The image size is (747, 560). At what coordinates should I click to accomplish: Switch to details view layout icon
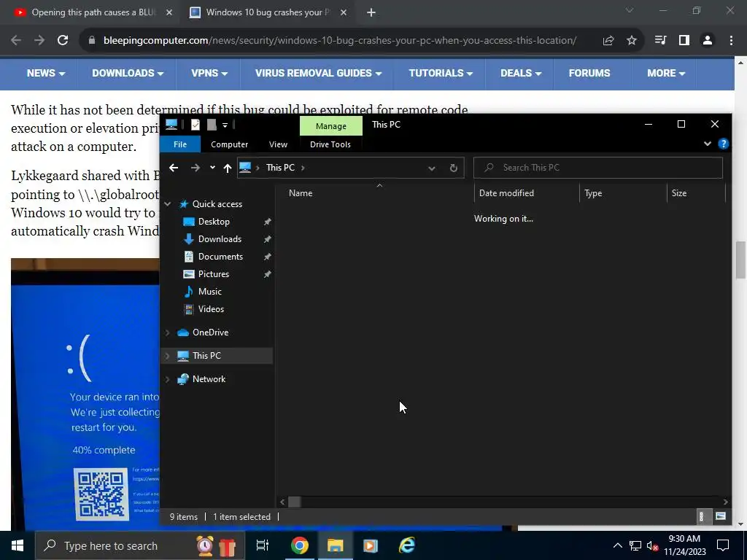[x=701, y=517]
